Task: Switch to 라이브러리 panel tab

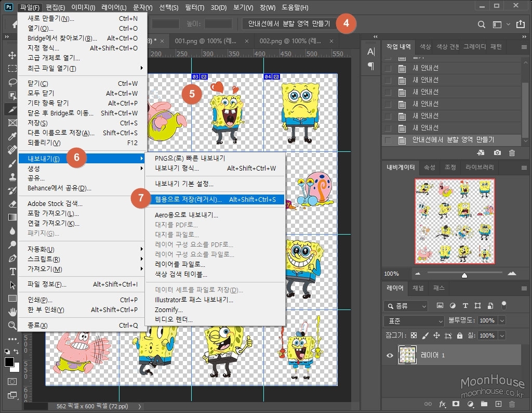Action: tap(480, 167)
